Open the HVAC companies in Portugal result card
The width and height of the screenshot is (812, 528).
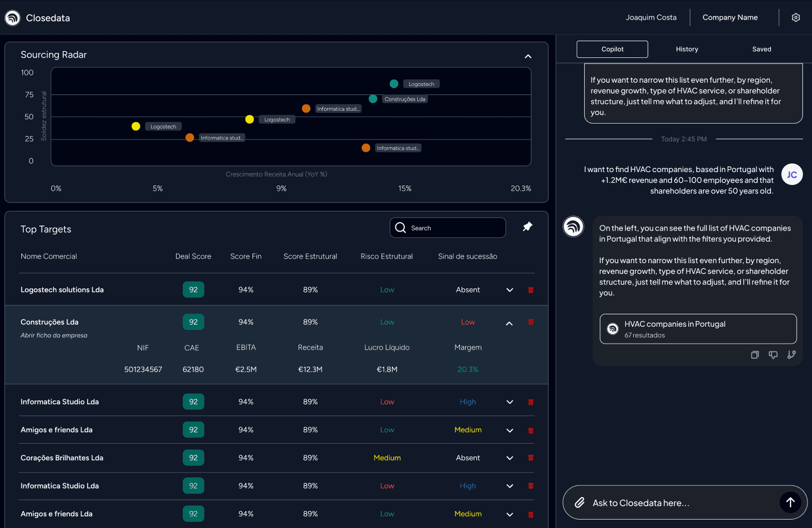click(x=698, y=329)
